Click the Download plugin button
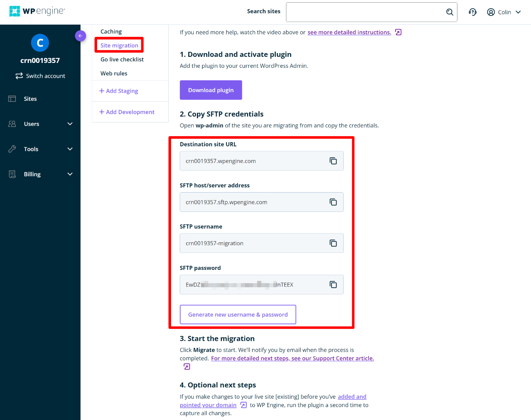The image size is (531, 420). (x=211, y=90)
